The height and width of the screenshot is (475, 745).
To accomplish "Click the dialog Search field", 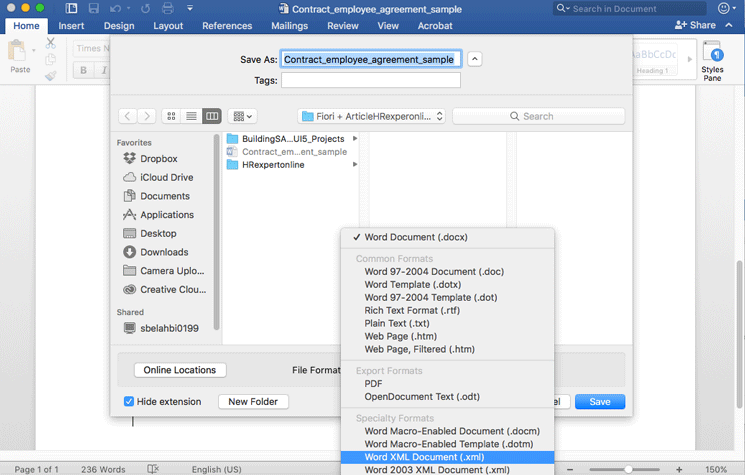I will click(538, 116).
